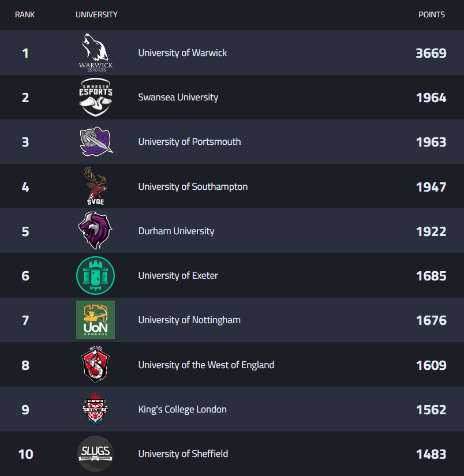
Task: Click the Exeter green castle logo
Action: click(95, 276)
